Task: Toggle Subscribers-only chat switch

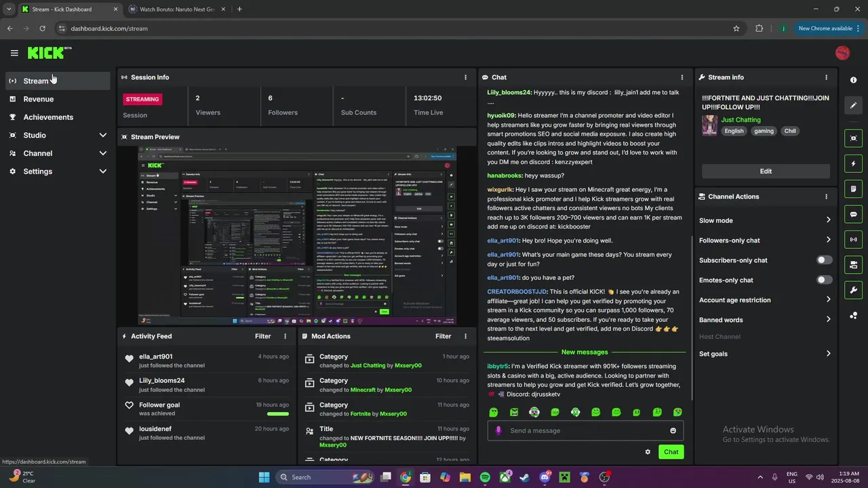Action: click(x=824, y=260)
